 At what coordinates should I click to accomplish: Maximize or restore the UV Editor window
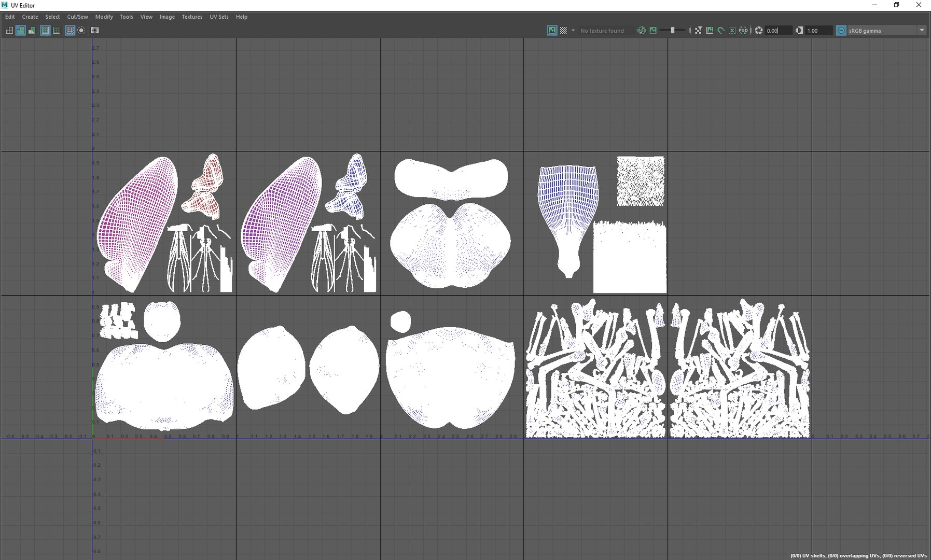point(896,5)
